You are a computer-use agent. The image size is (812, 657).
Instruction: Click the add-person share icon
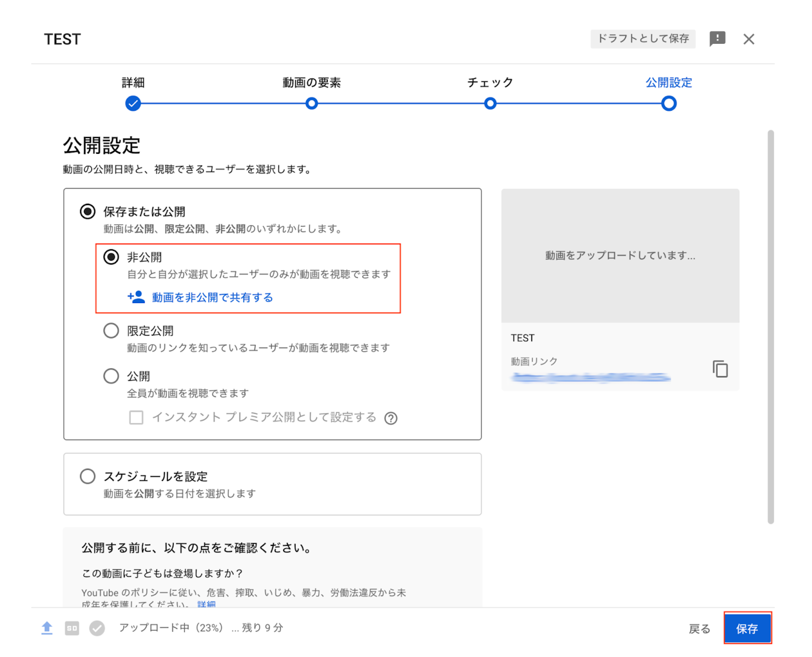tap(136, 297)
